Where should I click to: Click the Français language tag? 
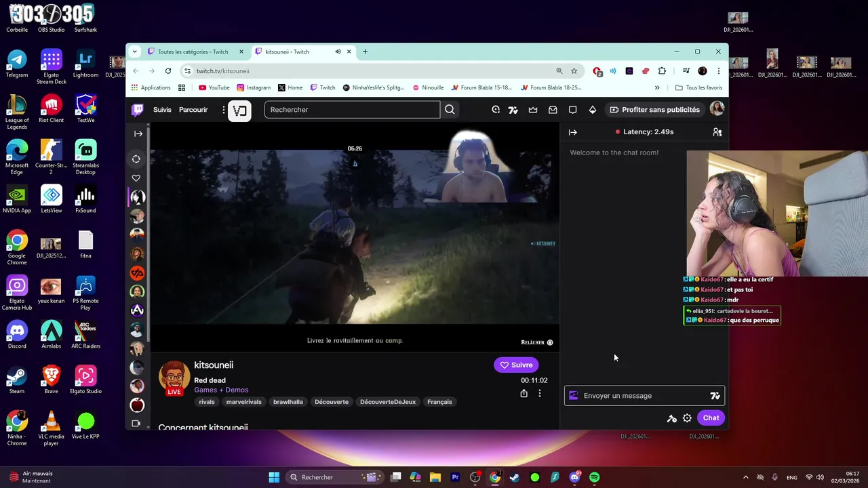click(439, 402)
